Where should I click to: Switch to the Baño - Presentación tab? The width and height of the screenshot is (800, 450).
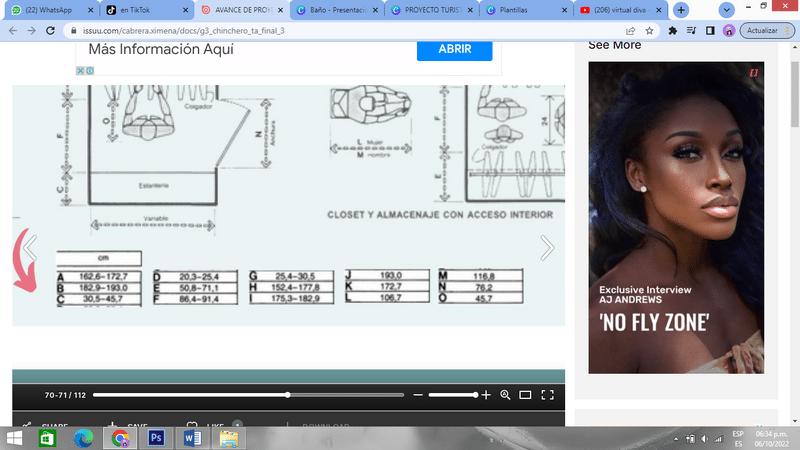click(337, 10)
